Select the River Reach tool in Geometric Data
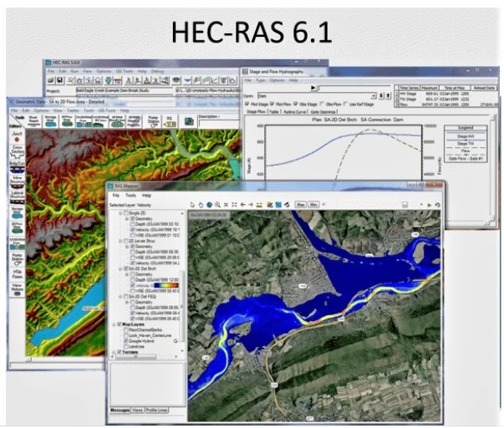This screenshot has height=428, width=504. tap(33, 121)
